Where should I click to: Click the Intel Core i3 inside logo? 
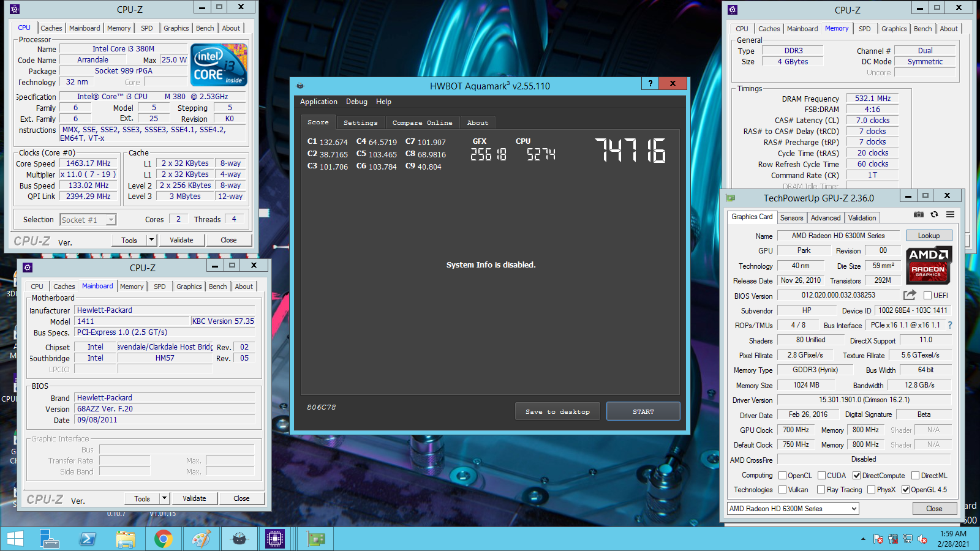click(219, 64)
